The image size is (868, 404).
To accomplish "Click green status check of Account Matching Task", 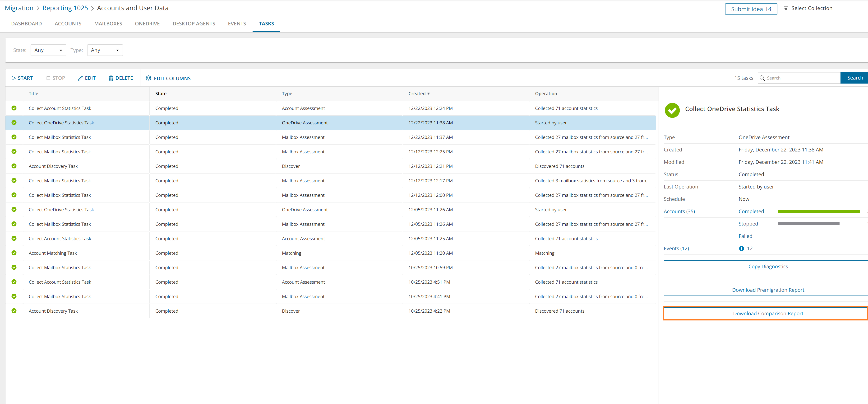I will point(14,253).
